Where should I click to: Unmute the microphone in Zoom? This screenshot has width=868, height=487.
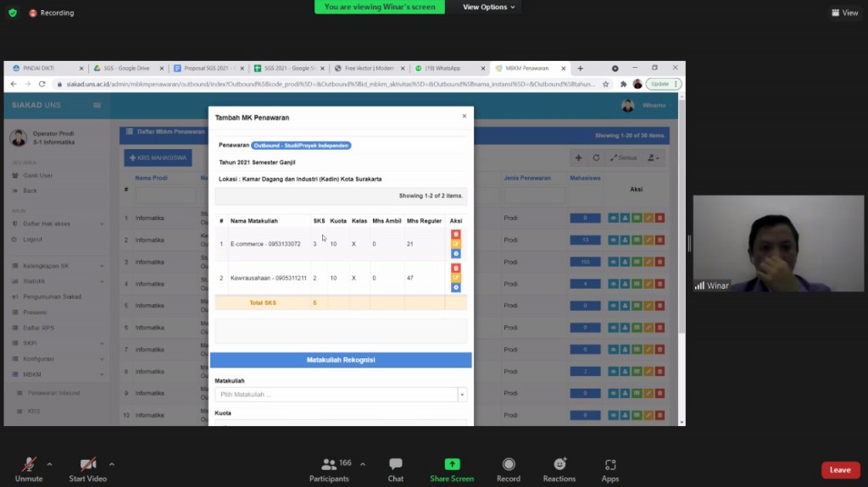(29, 469)
